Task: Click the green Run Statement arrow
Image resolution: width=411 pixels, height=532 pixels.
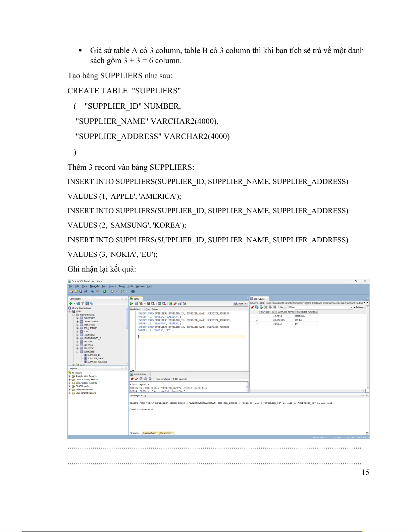Action: (x=132, y=303)
